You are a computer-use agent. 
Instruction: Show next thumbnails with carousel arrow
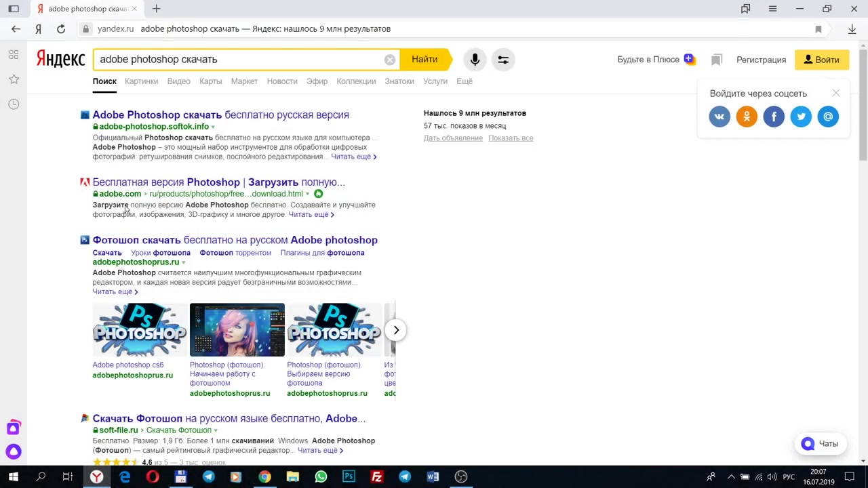click(397, 330)
